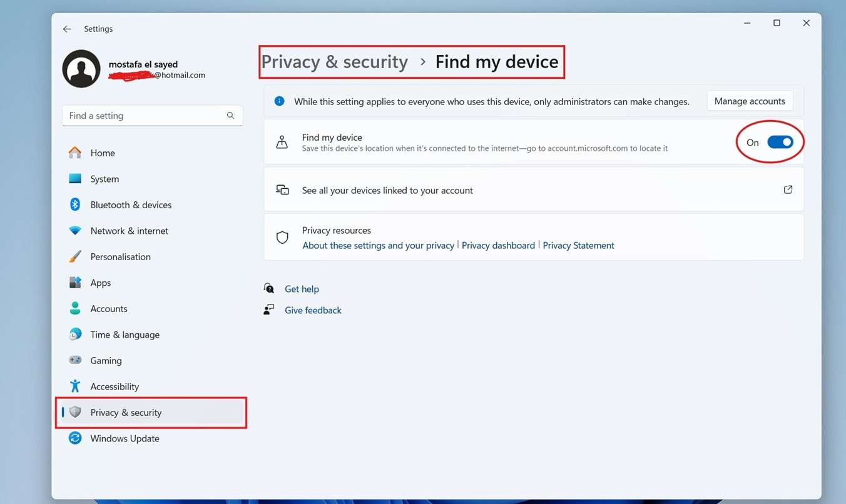Image resolution: width=846 pixels, height=504 pixels.
Task: Open See all your devices linked row
Action: click(534, 190)
